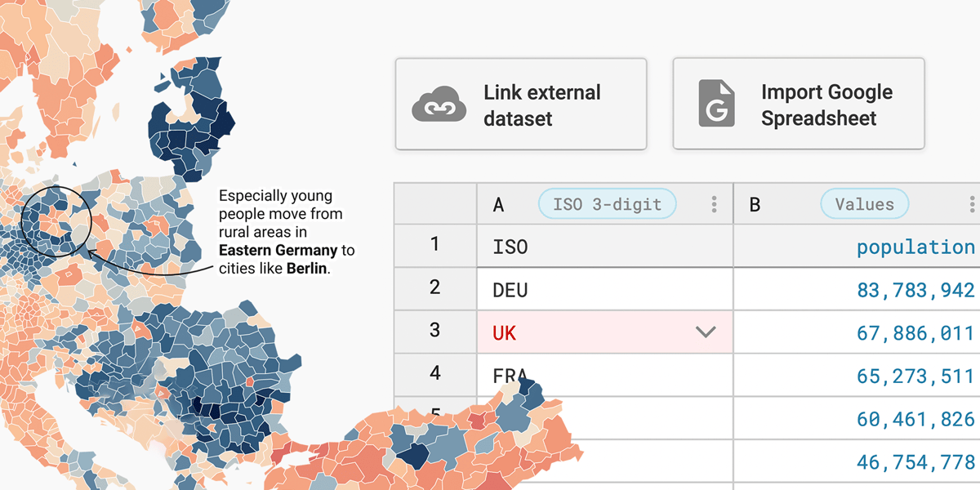The width and height of the screenshot is (980, 490).
Task: Select column header A
Action: click(499, 204)
